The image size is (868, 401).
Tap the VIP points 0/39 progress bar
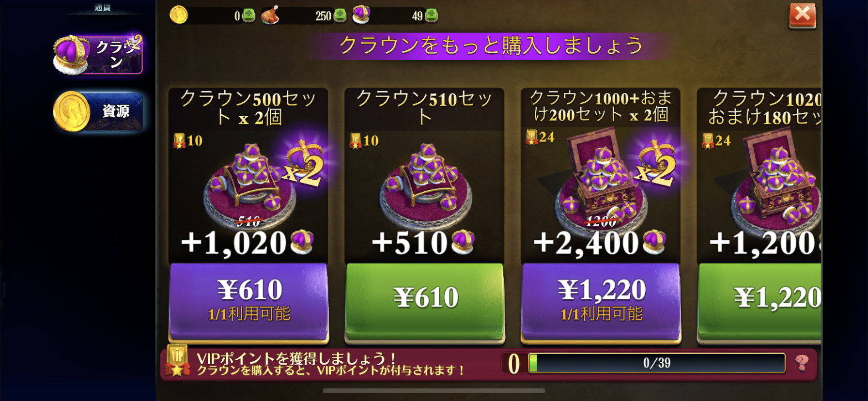[x=657, y=363]
